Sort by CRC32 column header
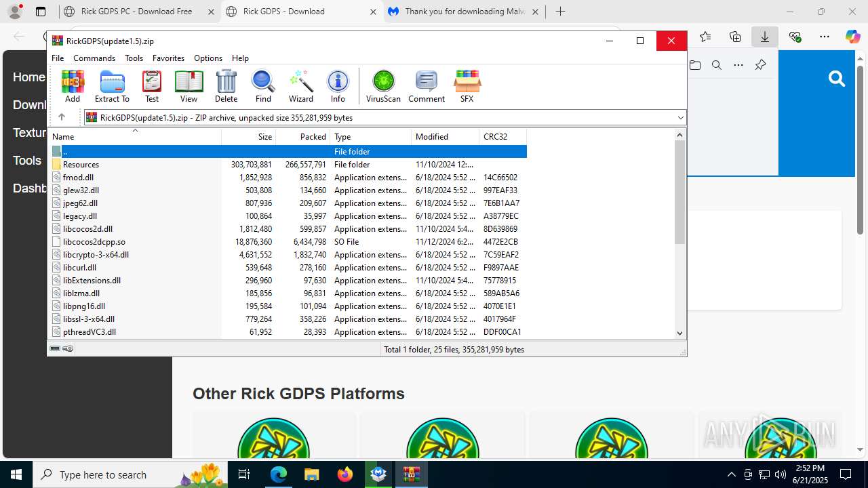This screenshot has width=868, height=488. point(503,137)
